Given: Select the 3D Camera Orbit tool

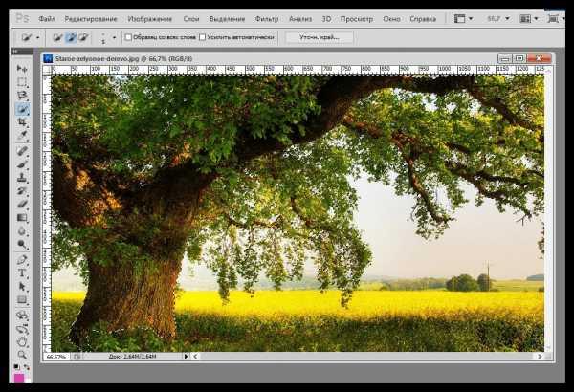Looking at the screenshot, I should pyautogui.click(x=22, y=329).
